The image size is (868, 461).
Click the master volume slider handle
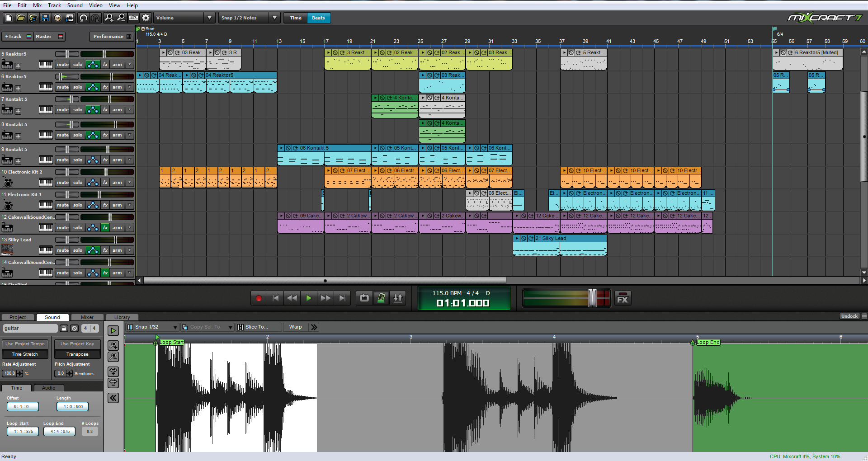[592, 298]
